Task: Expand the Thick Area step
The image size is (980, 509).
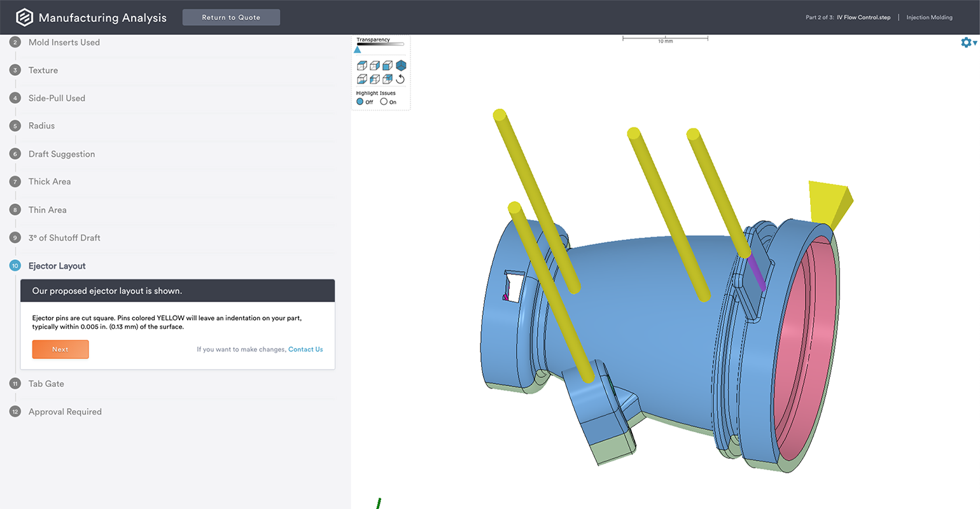Action: (x=50, y=181)
